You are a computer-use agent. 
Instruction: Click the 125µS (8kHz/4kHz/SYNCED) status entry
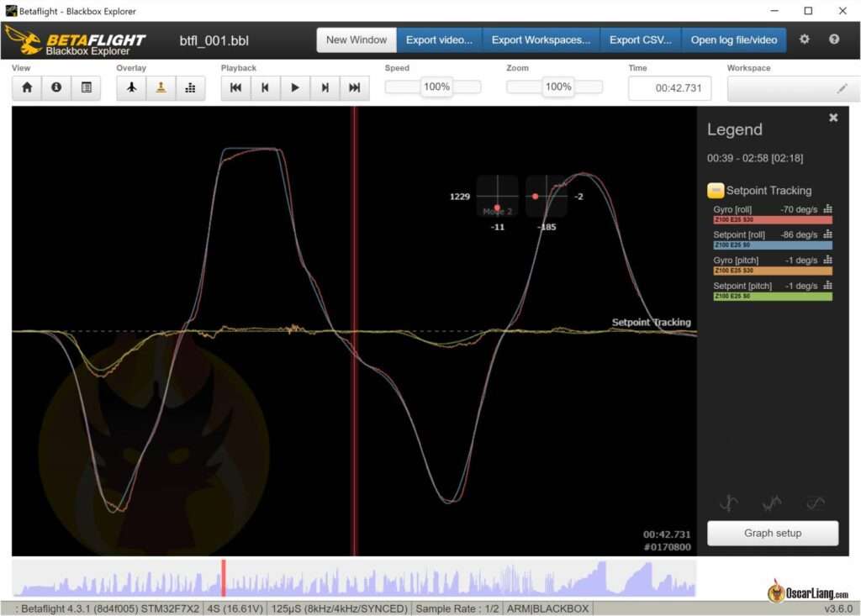coord(340,608)
